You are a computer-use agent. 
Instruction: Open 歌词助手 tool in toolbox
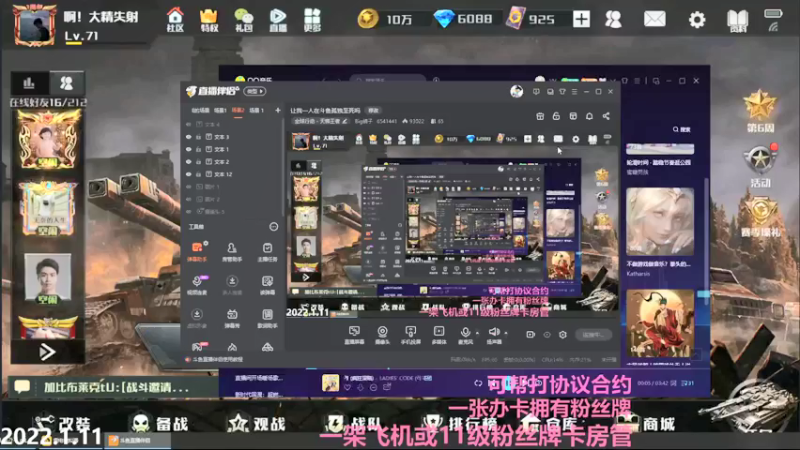(x=267, y=318)
